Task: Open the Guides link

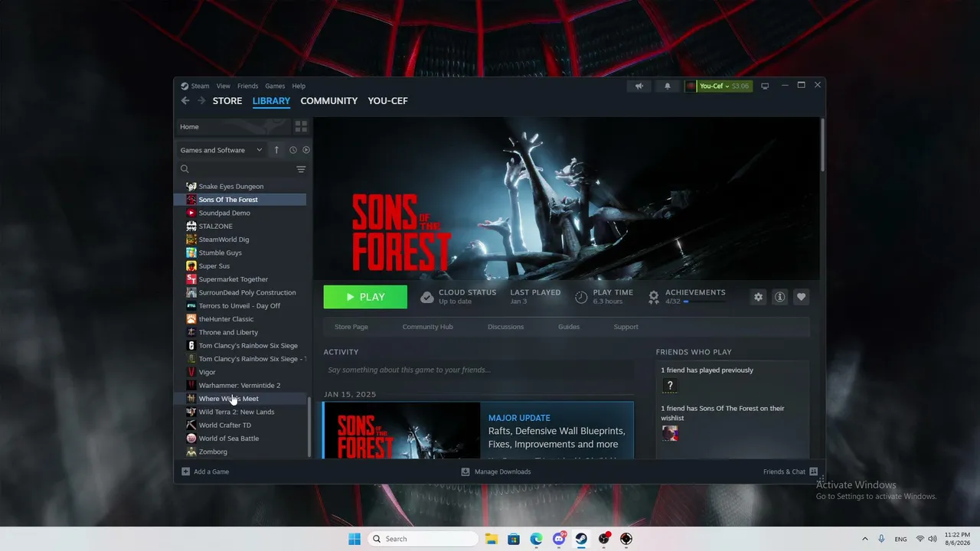Action: click(x=569, y=327)
